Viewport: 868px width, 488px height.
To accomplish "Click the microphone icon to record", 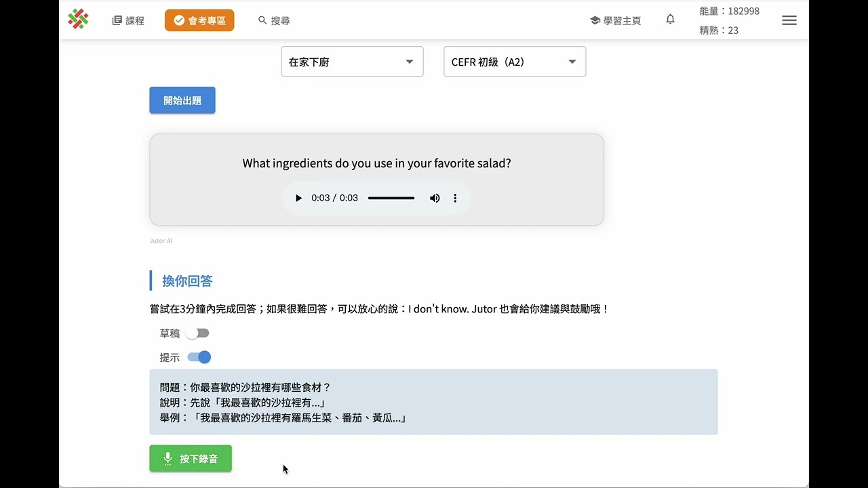I will pyautogui.click(x=168, y=459).
